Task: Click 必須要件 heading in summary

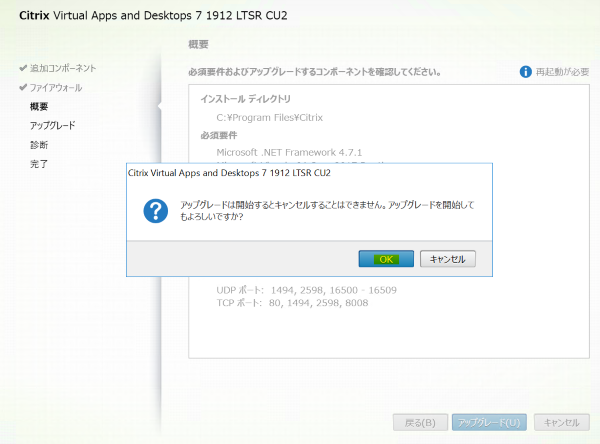Action: (x=219, y=135)
